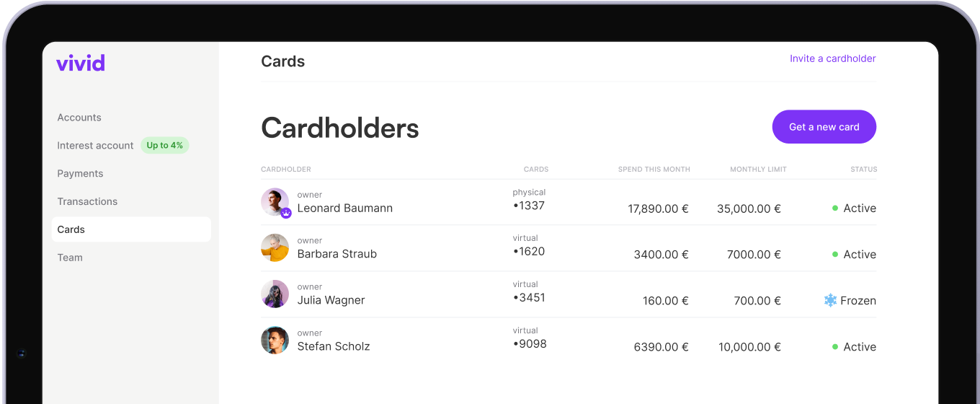
Task: Click the green Active dot for Stefan
Action: (835, 346)
